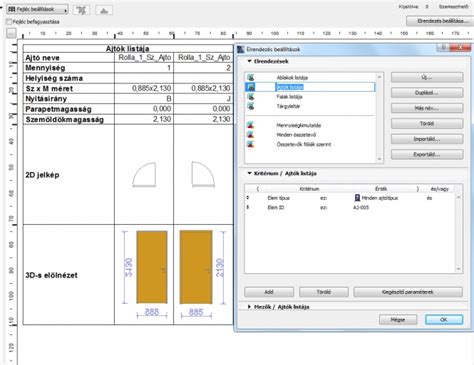Viewport: 474px width, 365px height.
Task: Click the selected Ajtók listája icon
Action: 251,87
